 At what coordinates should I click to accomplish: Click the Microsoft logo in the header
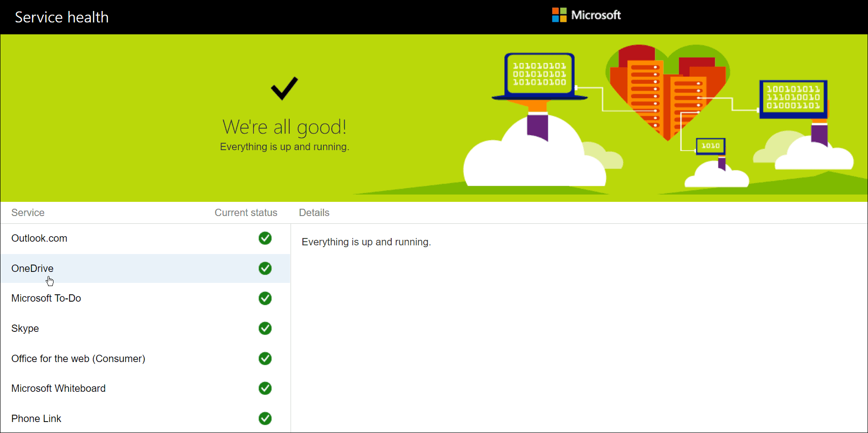[586, 15]
